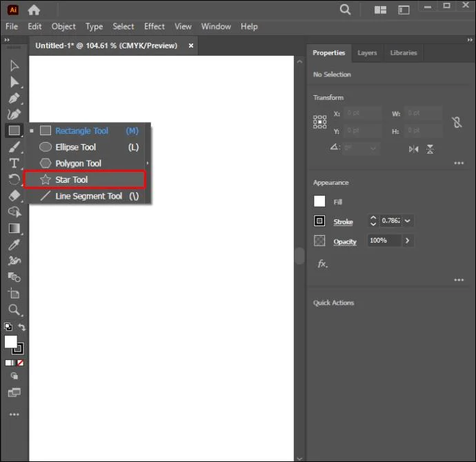Select the Symbol Sprayer tool

[x=14, y=261]
